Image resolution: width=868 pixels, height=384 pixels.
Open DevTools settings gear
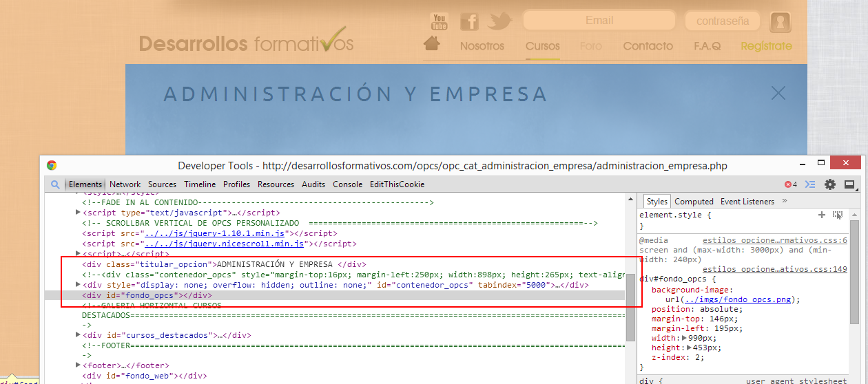coord(830,184)
